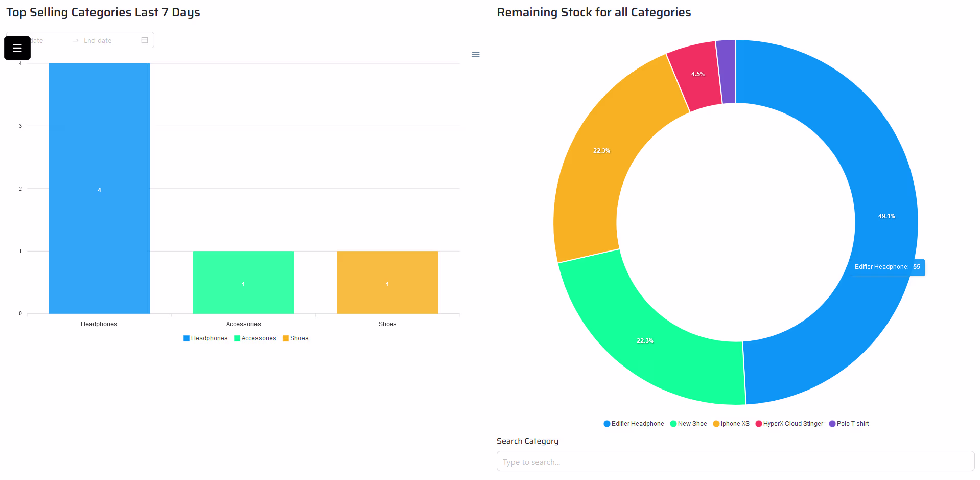
Task: Toggle Polo T-shirt legend entry
Action: 849,424
